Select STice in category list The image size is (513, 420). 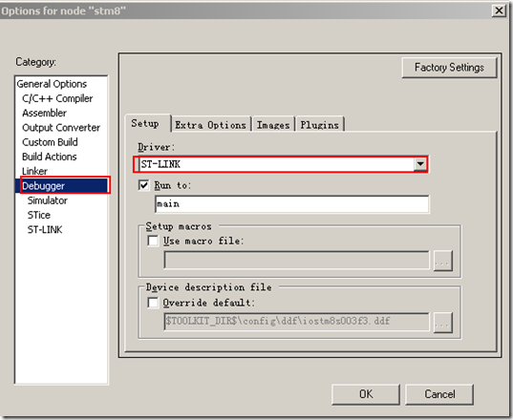click(x=38, y=215)
